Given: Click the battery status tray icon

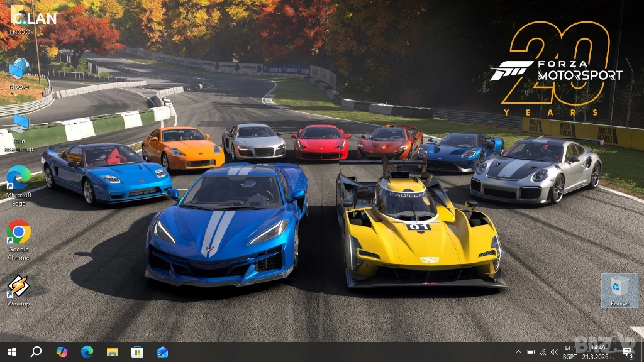Looking at the screenshot, I should pyautogui.click(x=531, y=352).
